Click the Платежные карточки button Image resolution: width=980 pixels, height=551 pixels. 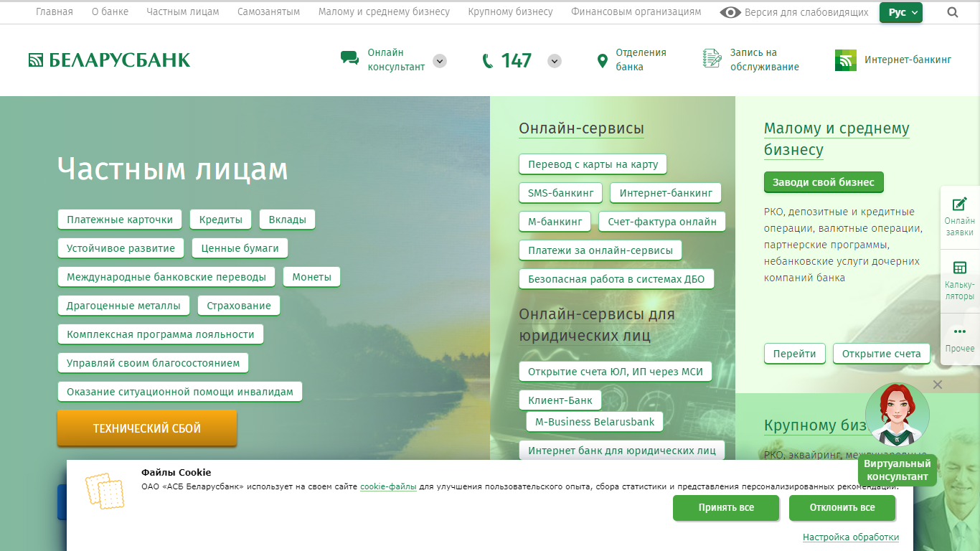point(120,220)
